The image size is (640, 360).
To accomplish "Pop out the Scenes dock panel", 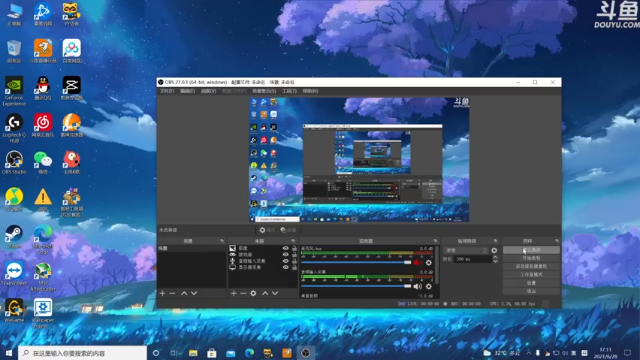I will click(222, 241).
